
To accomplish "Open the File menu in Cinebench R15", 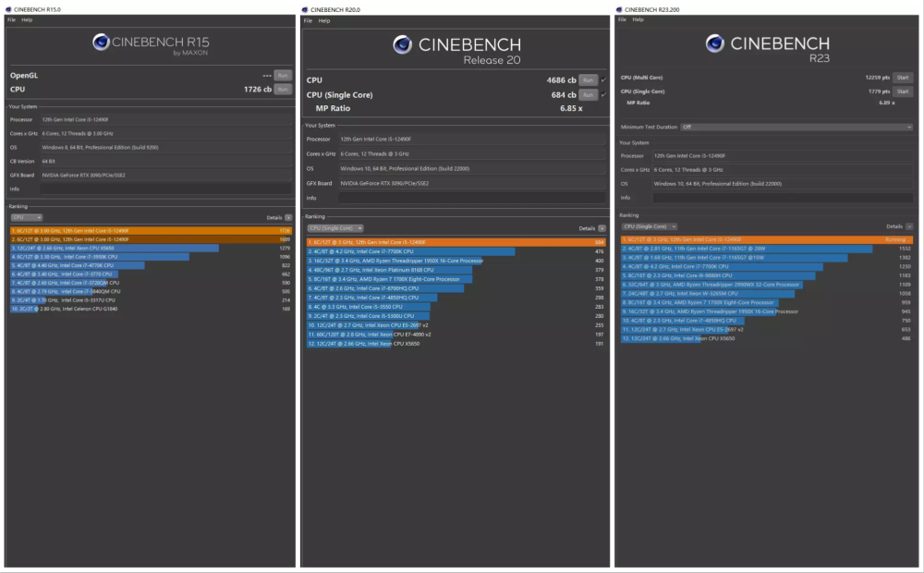I will pyautogui.click(x=11, y=19).
